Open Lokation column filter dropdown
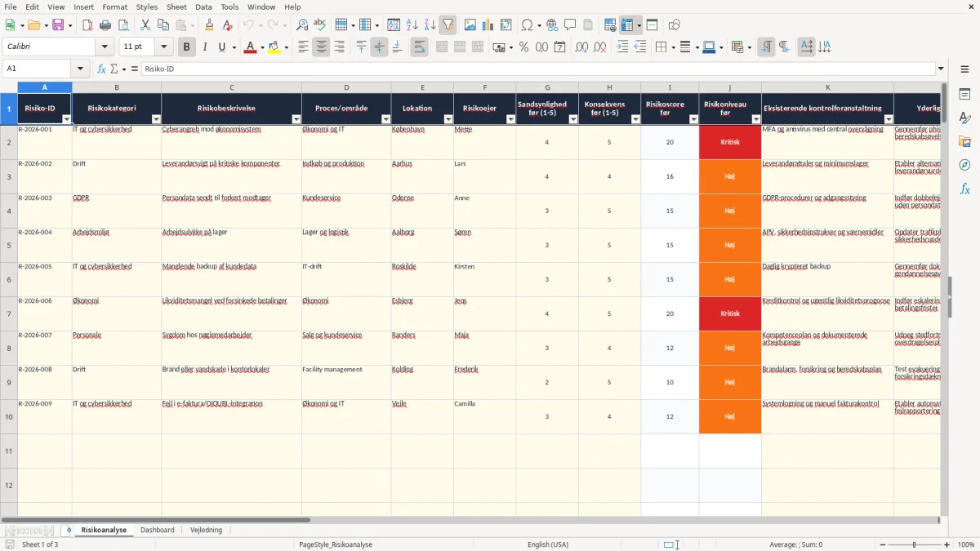Image resolution: width=980 pixels, height=551 pixels. pyautogui.click(x=448, y=119)
